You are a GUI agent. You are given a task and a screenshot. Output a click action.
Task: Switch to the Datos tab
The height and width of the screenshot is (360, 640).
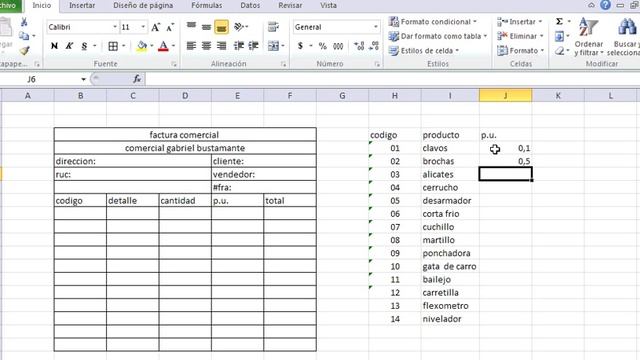coord(250,5)
